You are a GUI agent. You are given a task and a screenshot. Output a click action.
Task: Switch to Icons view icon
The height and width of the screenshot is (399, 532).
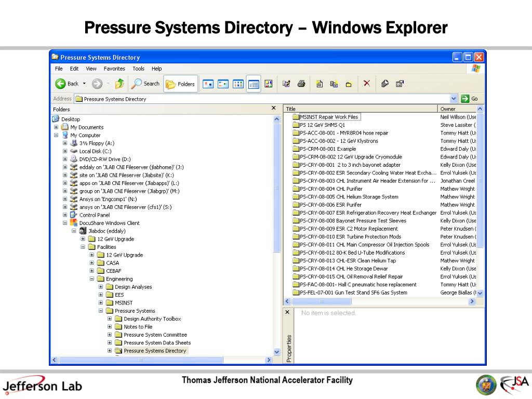(x=238, y=84)
